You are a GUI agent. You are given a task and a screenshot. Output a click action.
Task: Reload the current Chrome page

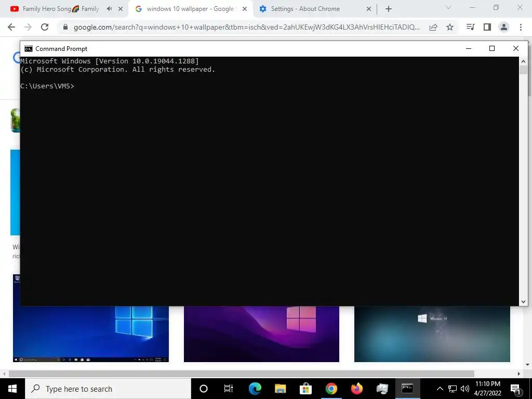pos(45,27)
